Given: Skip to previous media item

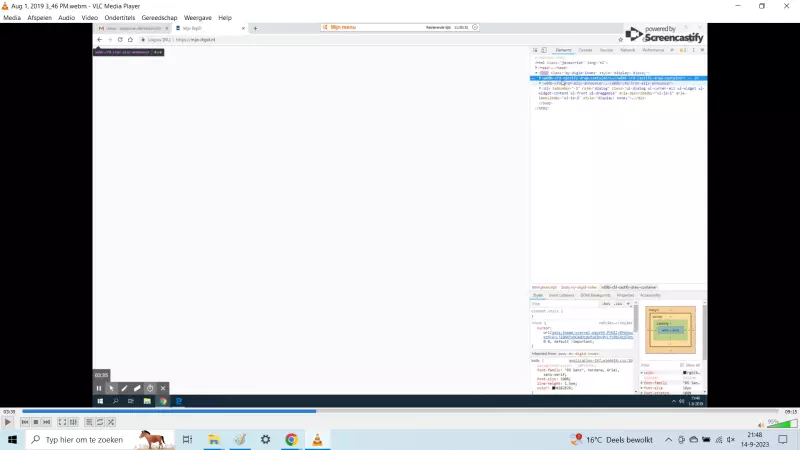Looking at the screenshot, I should [25, 423].
